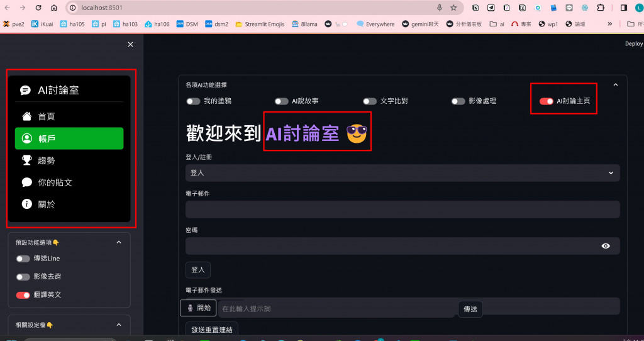Bookmark this page with the star icon
644x341 pixels.
point(453,8)
